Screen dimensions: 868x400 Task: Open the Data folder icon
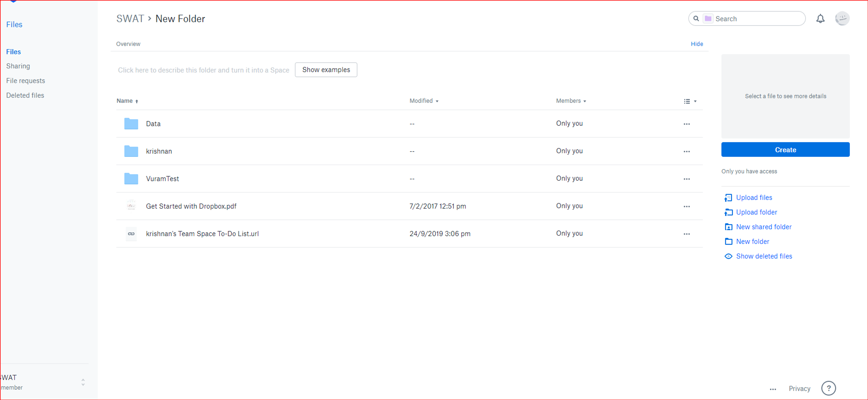pos(131,124)
